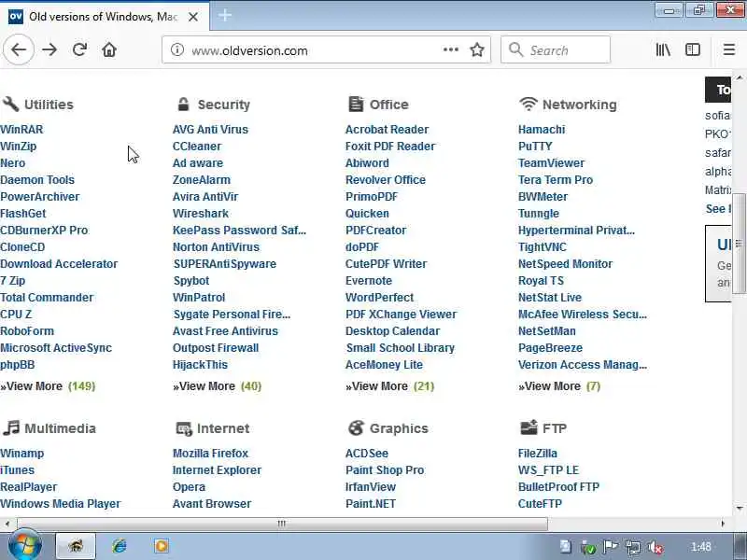Open the Paint Shop Pro link

click(385, 470)
